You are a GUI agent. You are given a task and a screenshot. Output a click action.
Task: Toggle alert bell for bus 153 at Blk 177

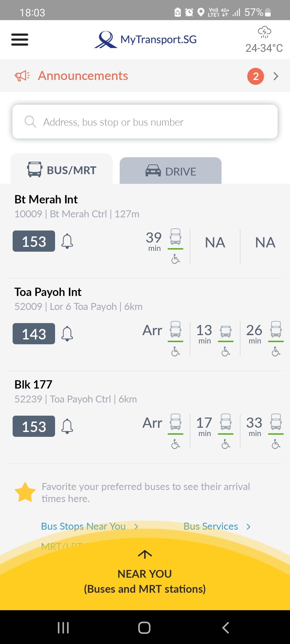click(x=67, y=426)
